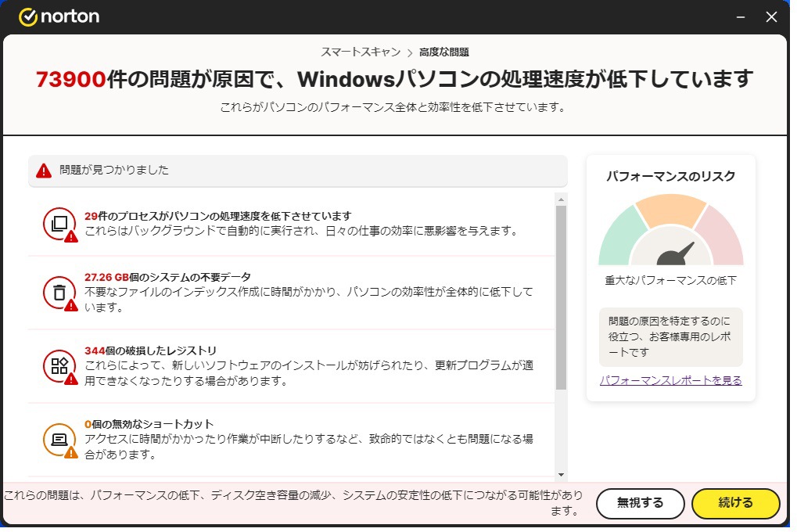797x532 pixels.
Task: Click the パフォーマンスのリスク title
Action: (670, 177)
